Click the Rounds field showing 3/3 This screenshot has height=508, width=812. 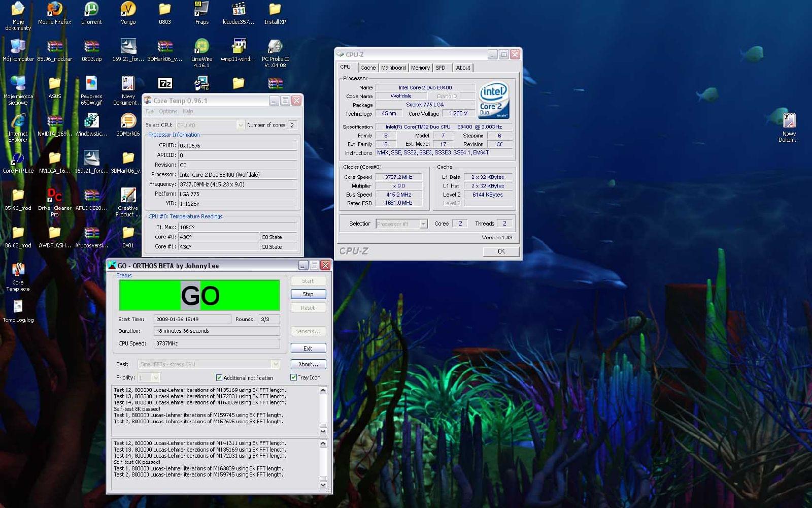click(x=269, y=320)
